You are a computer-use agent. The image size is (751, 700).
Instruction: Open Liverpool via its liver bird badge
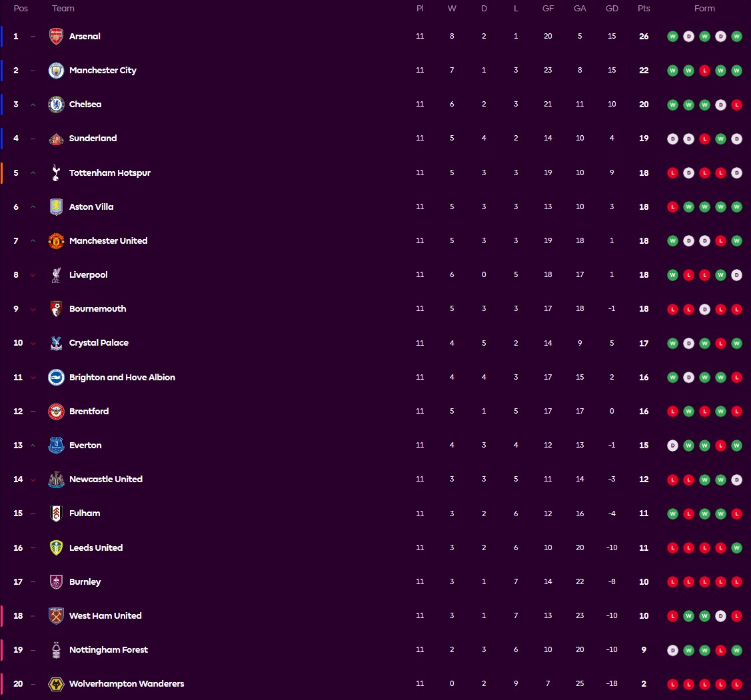[x=56, y=274]
